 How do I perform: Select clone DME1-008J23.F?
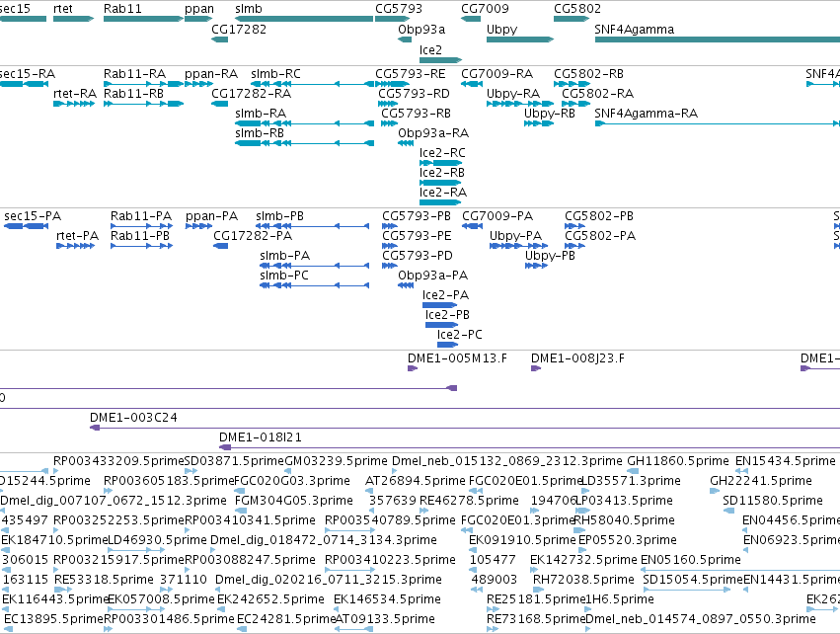(x=536, y=368)
